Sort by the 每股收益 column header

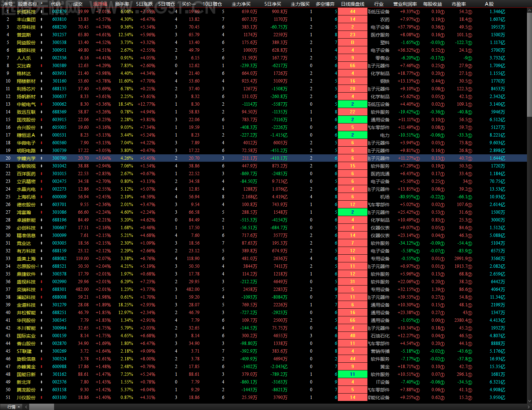433,4
